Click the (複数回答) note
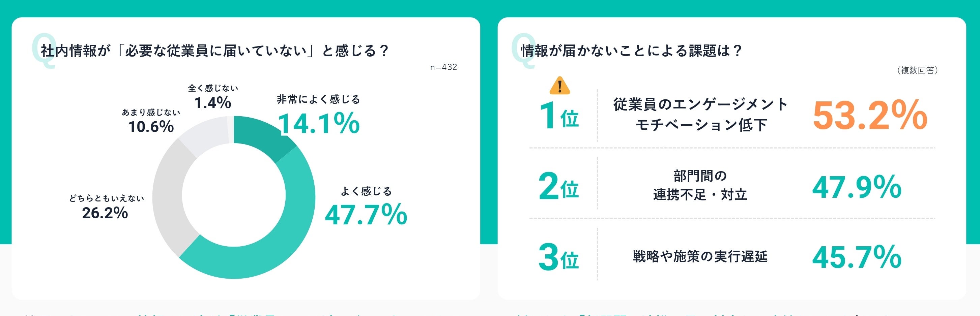 pyautogui.click(x=917, y=70)
